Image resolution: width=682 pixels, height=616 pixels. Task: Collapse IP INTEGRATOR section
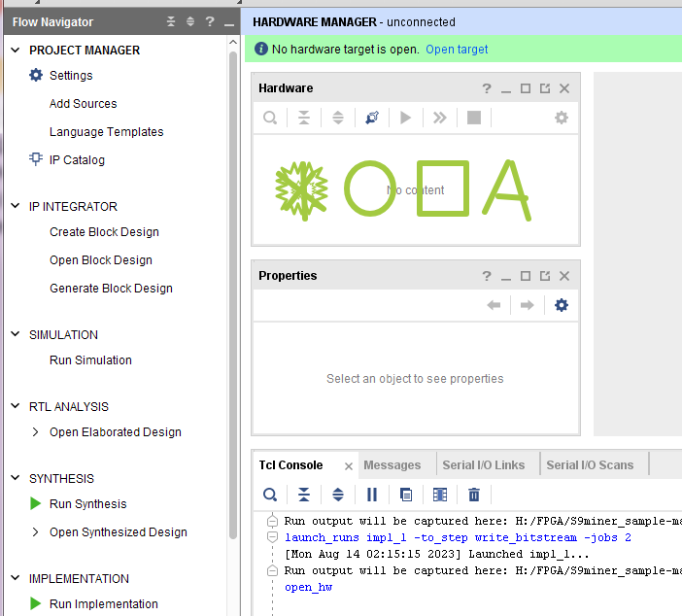click(x=16, y=206)
